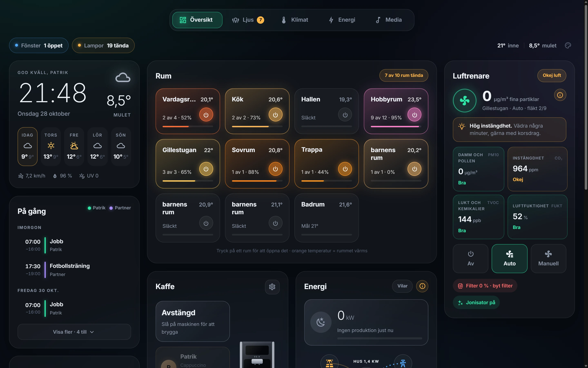Turn on Hallen lights
Viewport: 588px width, 368px height.
345,115
